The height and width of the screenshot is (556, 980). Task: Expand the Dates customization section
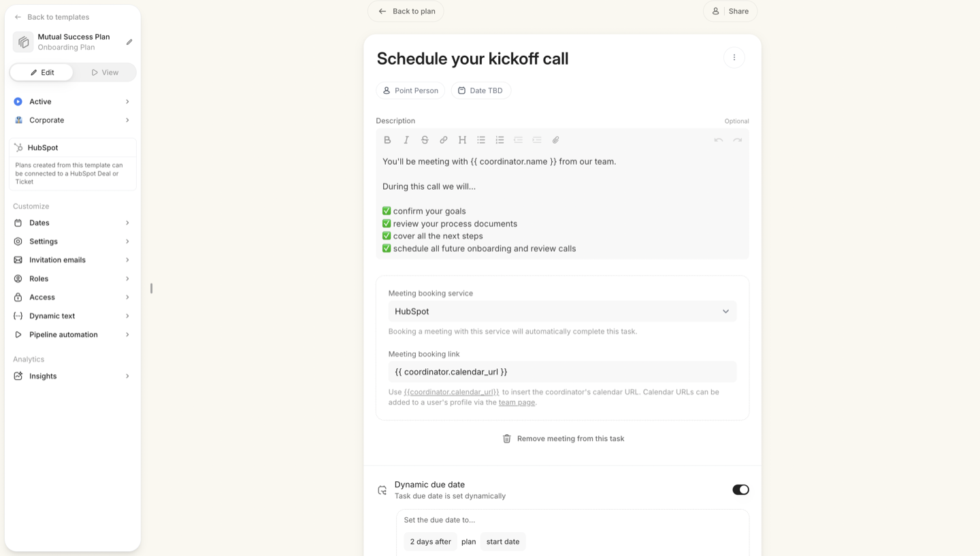72,223
